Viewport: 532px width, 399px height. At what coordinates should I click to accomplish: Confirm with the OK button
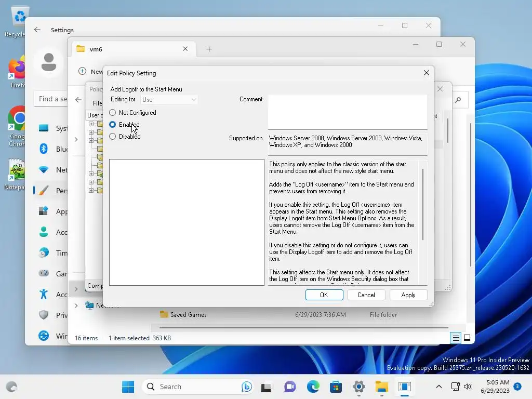[x=324, y=295]
